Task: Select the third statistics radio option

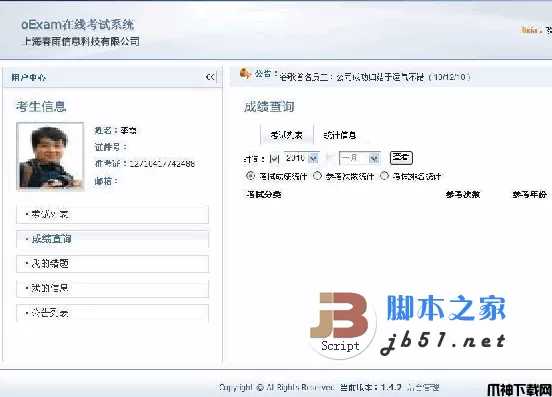Action: (x=384, y=176)
